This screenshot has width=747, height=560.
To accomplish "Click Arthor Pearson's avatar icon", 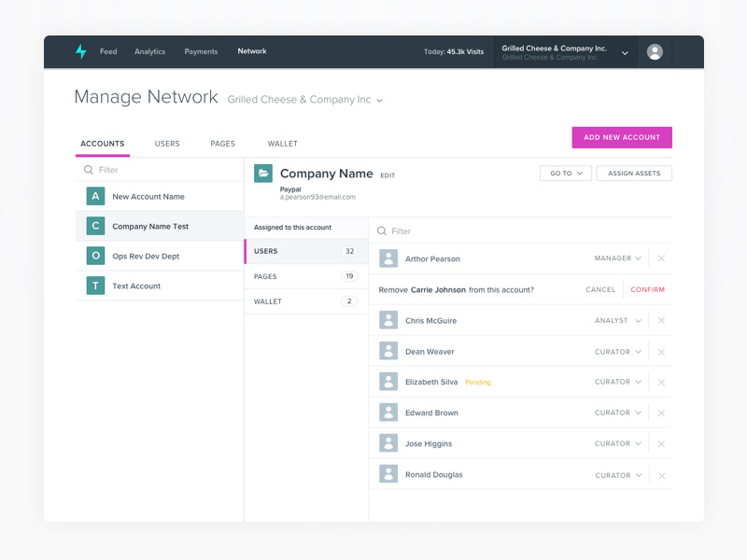I will [389, 259].
